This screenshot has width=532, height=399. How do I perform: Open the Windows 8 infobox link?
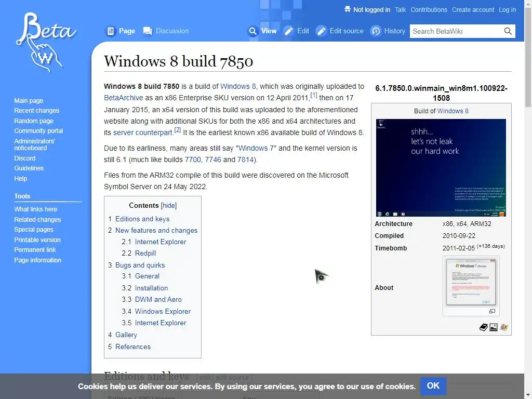click(453, 111)
